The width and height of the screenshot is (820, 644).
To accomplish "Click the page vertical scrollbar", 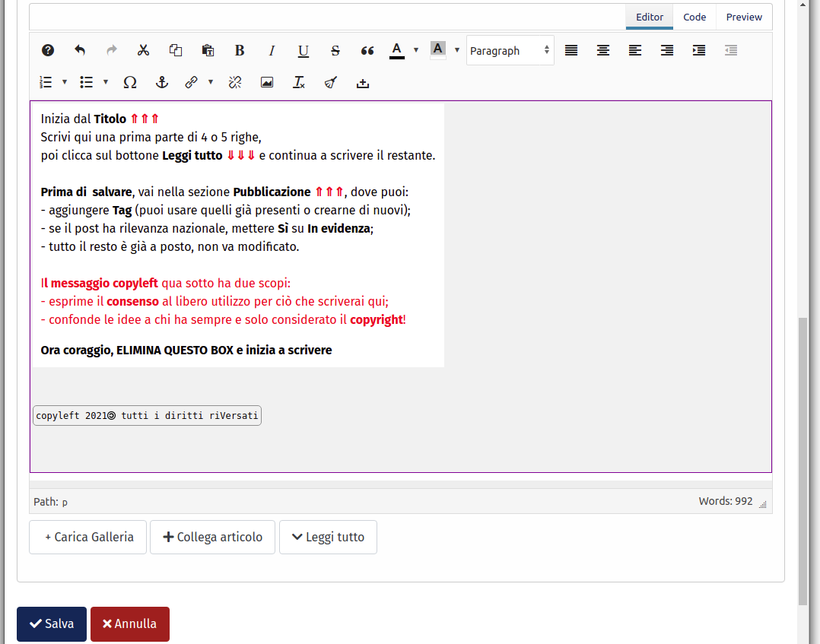I will 803,456.
